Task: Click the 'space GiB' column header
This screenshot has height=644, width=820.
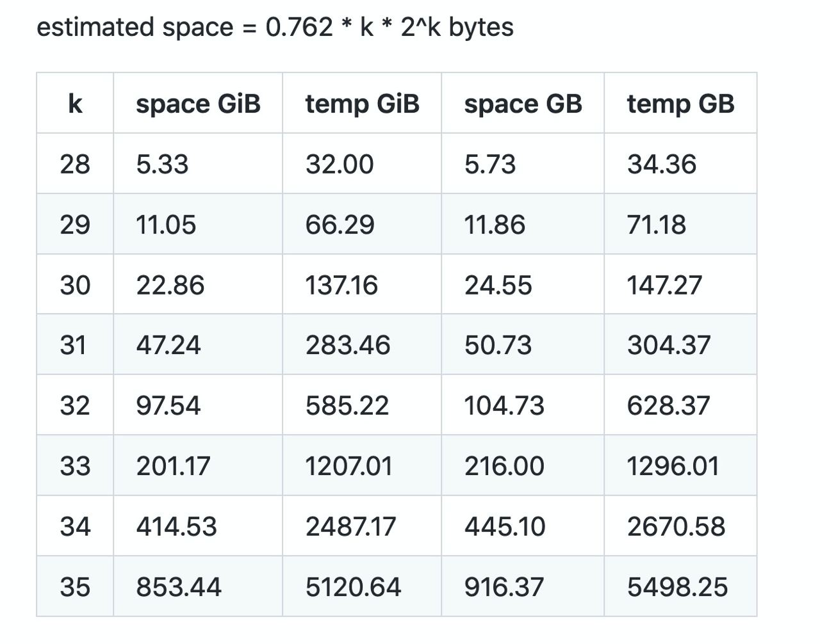Action: [198, 104]
